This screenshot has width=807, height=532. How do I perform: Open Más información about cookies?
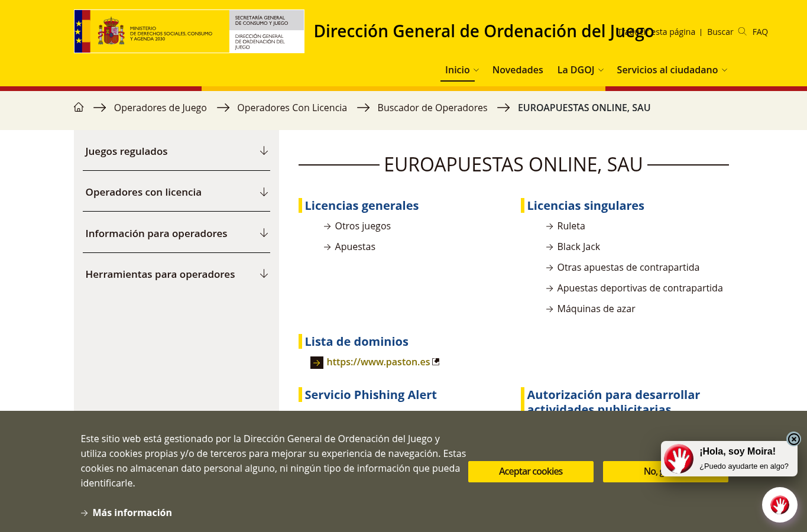[x=132, y=512]
